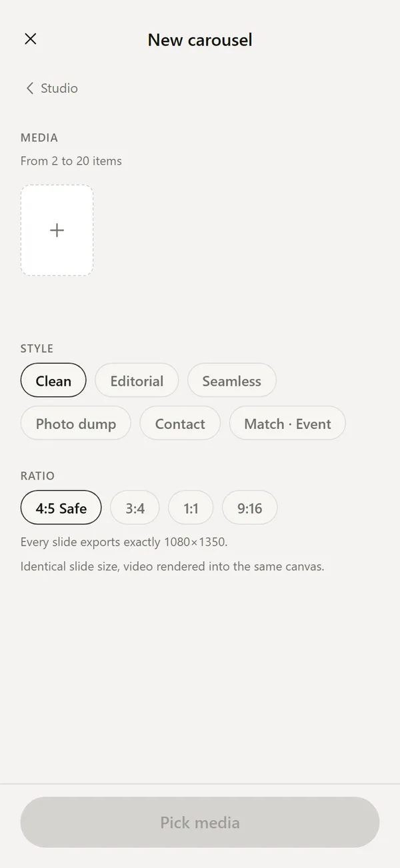Choose the 3:4 ratio option
Image resolution: width=400 pixels, height=868 pixels.
point(135,508)
